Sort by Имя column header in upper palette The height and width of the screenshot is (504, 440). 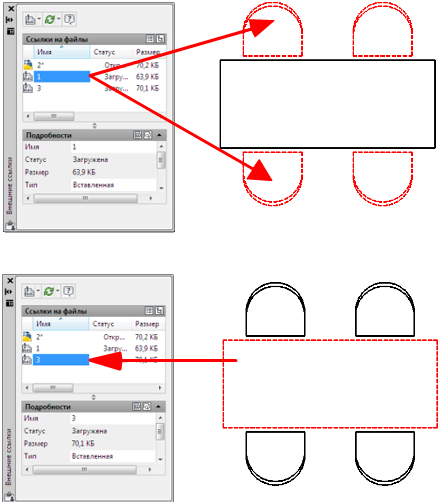click(62, 52)
